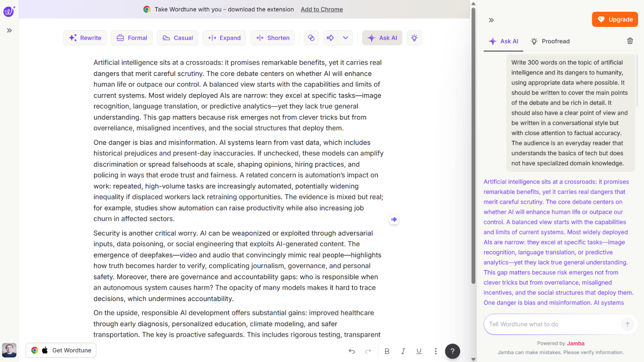644x362 pixels.
Task: Click the orange Upgrade button
Action: pyautogui.click(x=615, y=19)
